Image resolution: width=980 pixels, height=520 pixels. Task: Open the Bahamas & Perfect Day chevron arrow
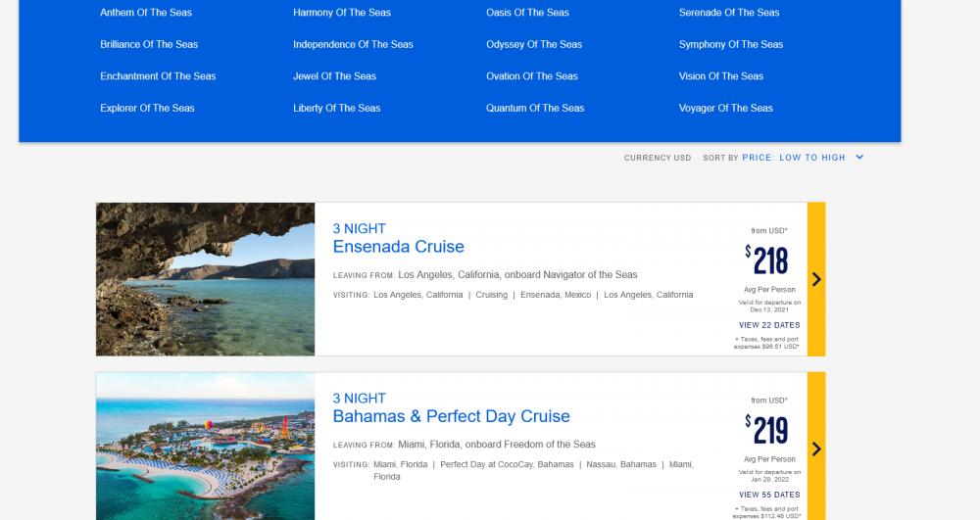[816, 449]
